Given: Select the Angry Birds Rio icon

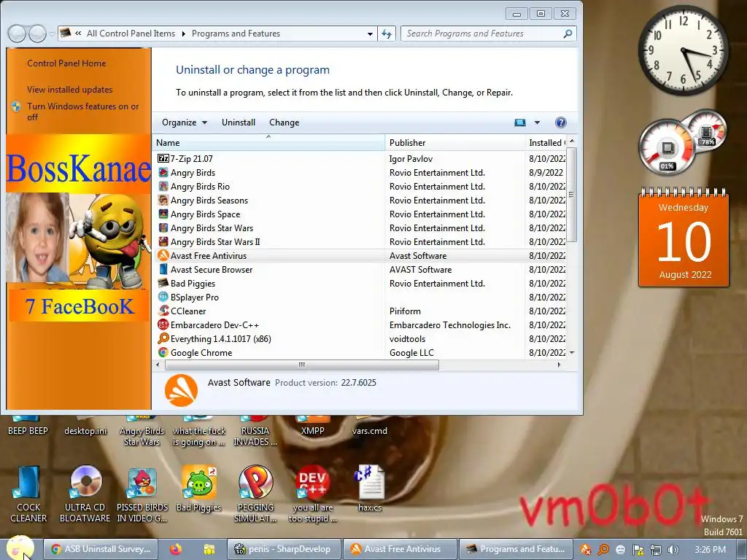Looking at the screenshot, I should [x=163, y=186].
